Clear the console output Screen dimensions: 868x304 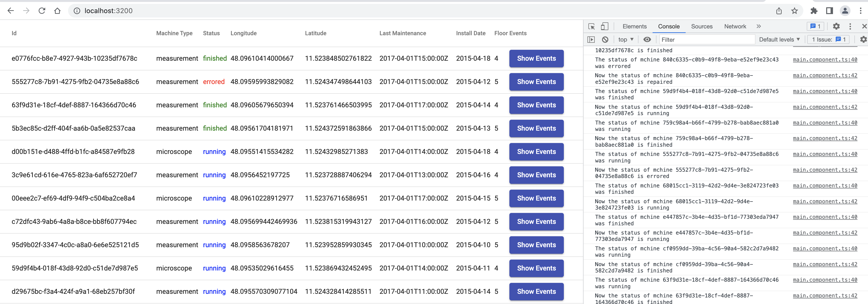605,39
